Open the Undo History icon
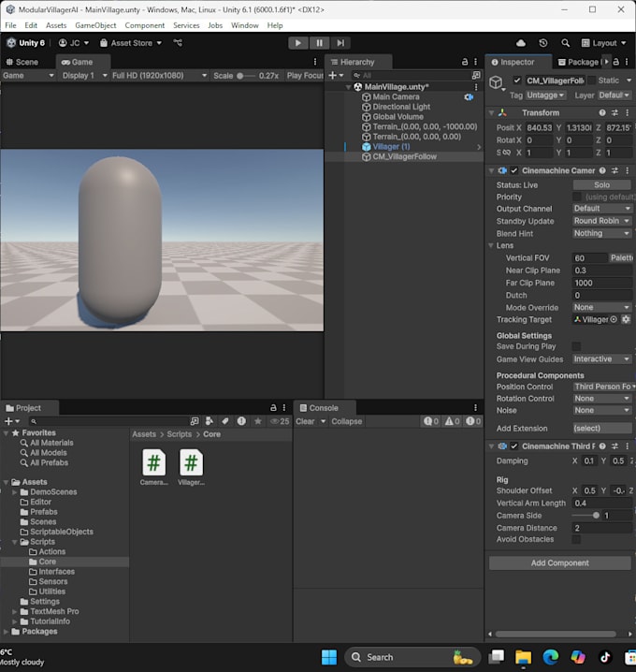This screenshot has width=636, height=672. pos(543,43)
